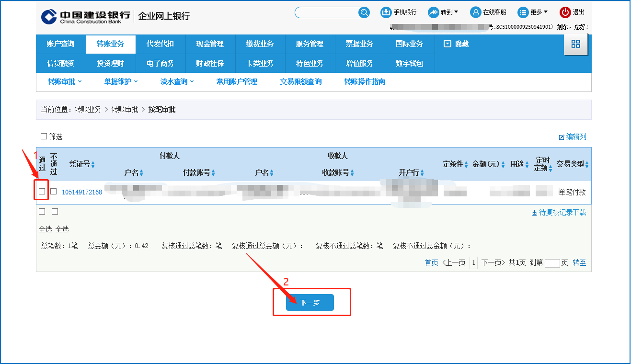Open the 手机银行 download icon
This screenshot has height=364, width=631.
pos(386,12)
